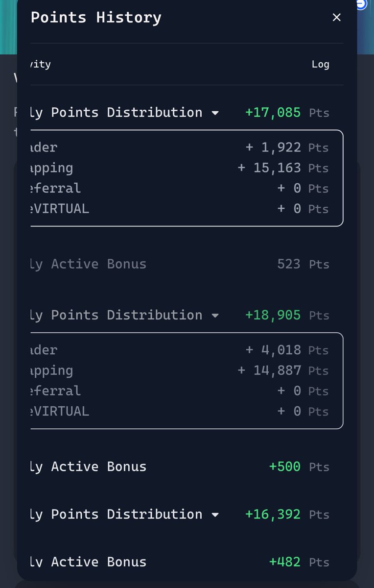Select the Log column header

pos(321,64)
